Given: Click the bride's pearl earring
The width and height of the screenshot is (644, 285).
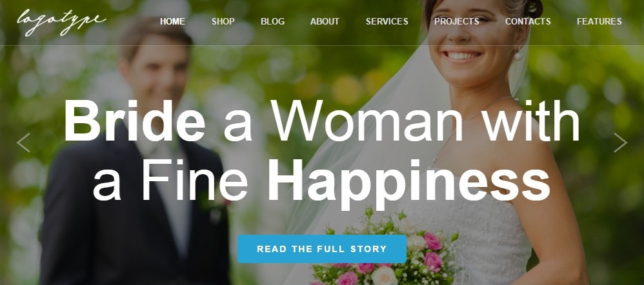Looking at the screenshot, I should point(518,56).
